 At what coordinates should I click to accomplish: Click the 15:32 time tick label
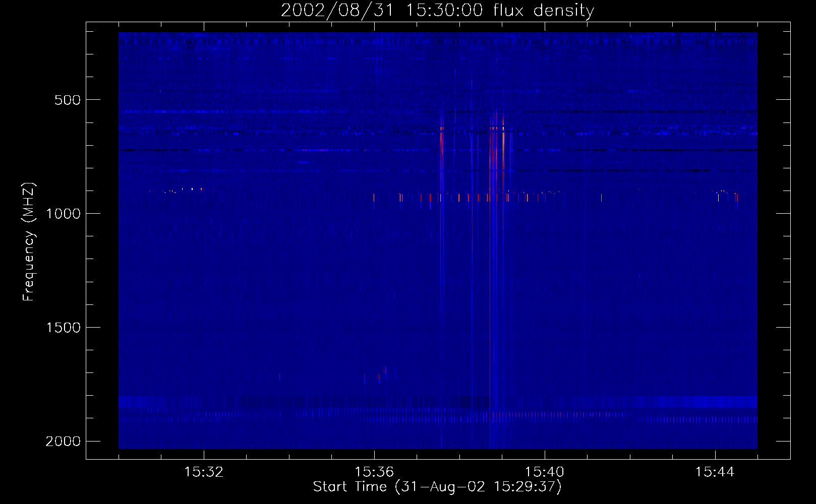point(204,472)
